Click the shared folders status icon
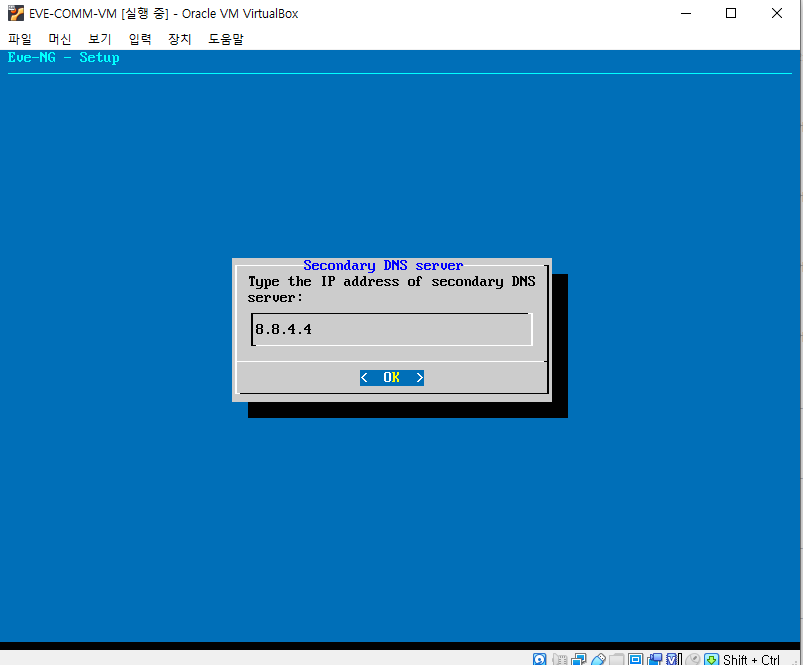The image size is (803, 665). pos(617,659)
